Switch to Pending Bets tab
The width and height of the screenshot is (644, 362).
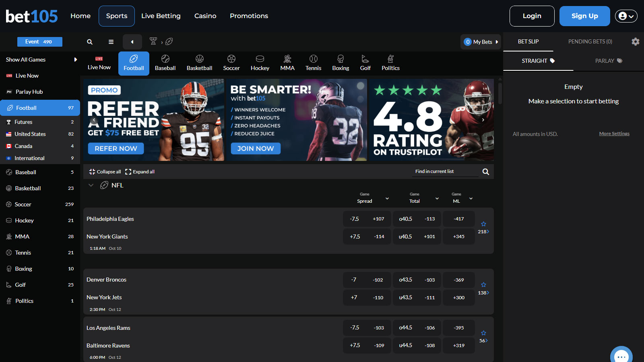(590, 42)
